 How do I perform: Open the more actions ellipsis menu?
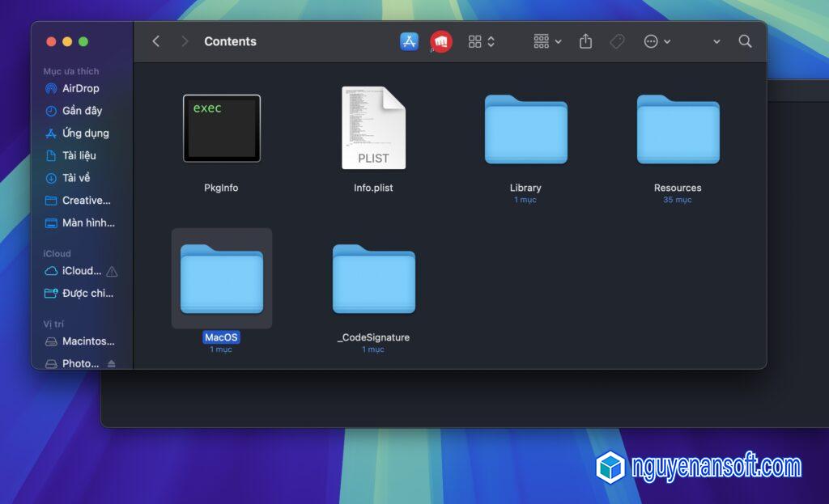pos(657,41)
